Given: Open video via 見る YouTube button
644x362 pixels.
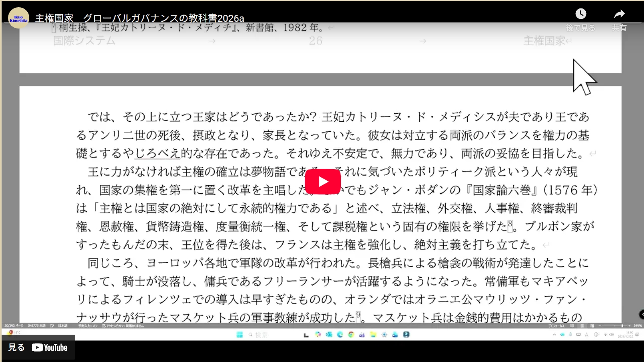Looking at the screenshot, I should [x=38, y=348].
